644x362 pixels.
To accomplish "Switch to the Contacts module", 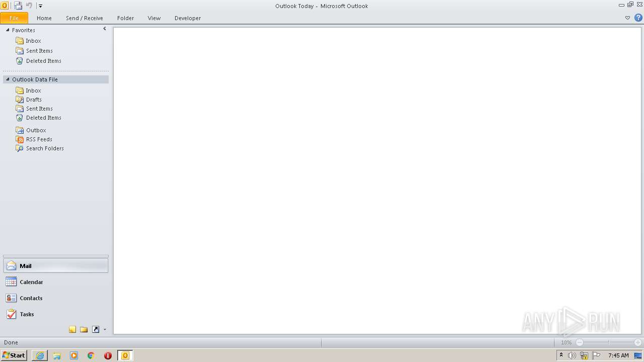I will point(56,298).
